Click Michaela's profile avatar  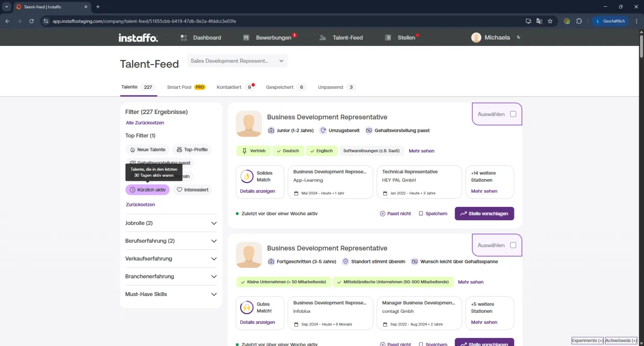pos(476,38)
